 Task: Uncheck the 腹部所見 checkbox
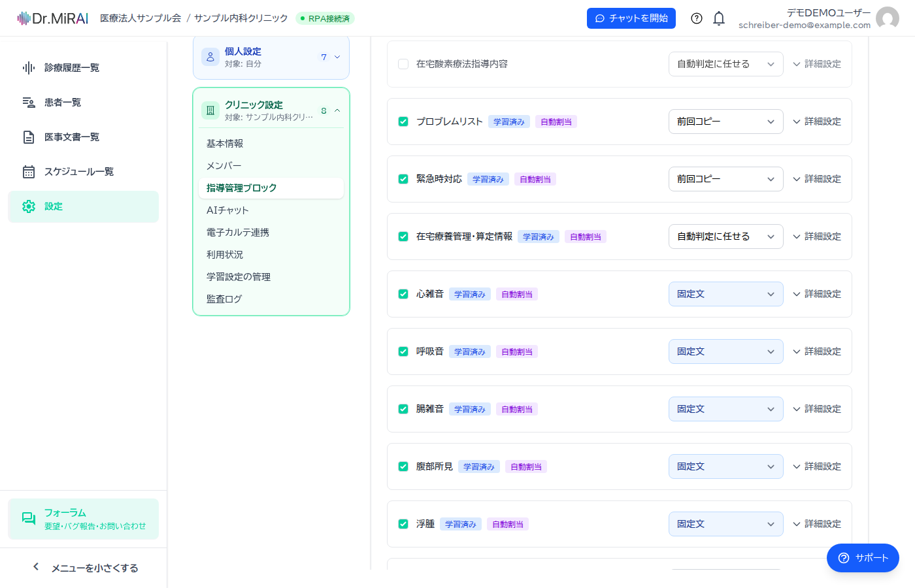click(x=403, y=466)
